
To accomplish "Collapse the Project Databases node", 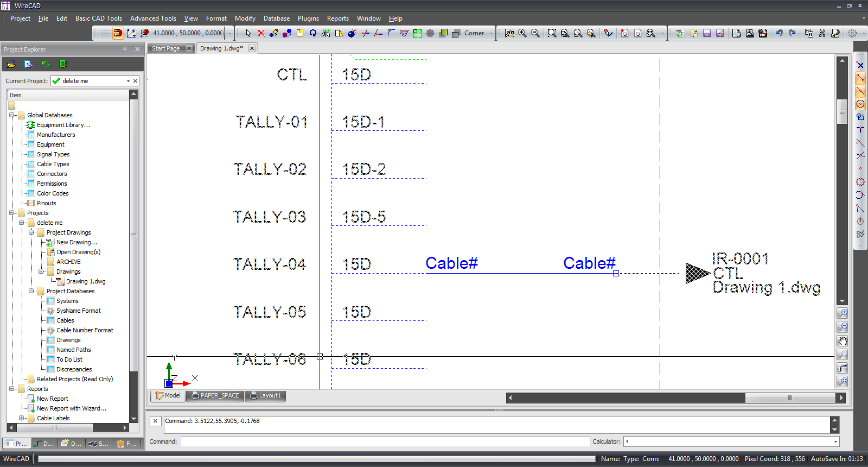I will 31,291.
